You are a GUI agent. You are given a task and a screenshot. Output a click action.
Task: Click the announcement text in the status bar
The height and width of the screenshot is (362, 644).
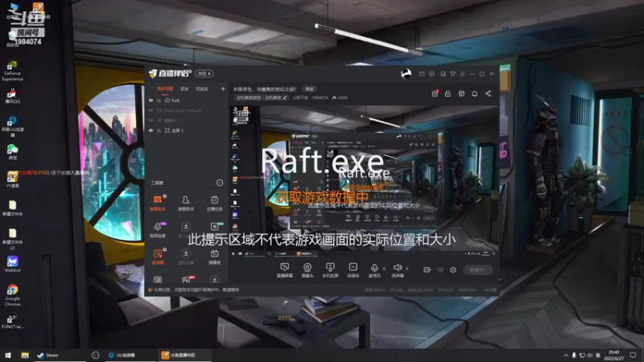(196, 290)
